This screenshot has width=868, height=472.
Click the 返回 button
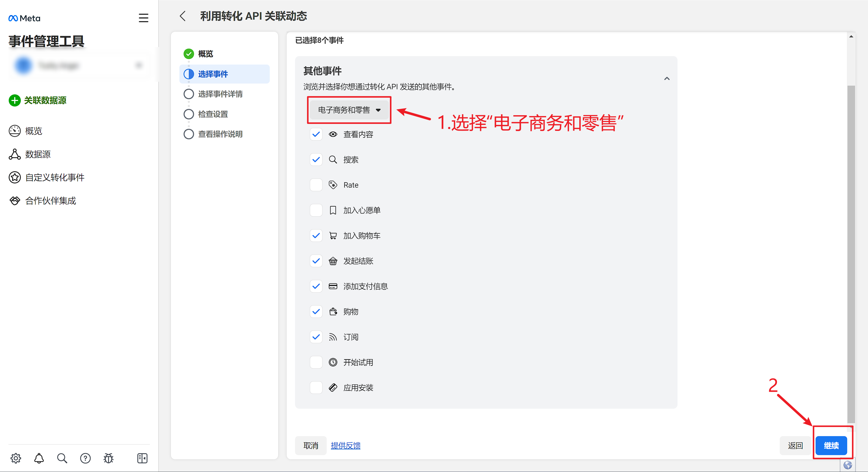pos(795,445)
